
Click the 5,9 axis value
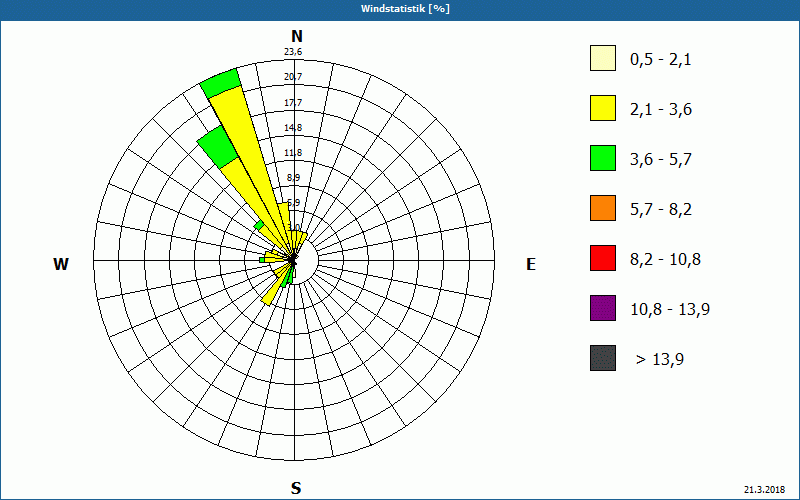pyautogui.click(x=294, y=203)
